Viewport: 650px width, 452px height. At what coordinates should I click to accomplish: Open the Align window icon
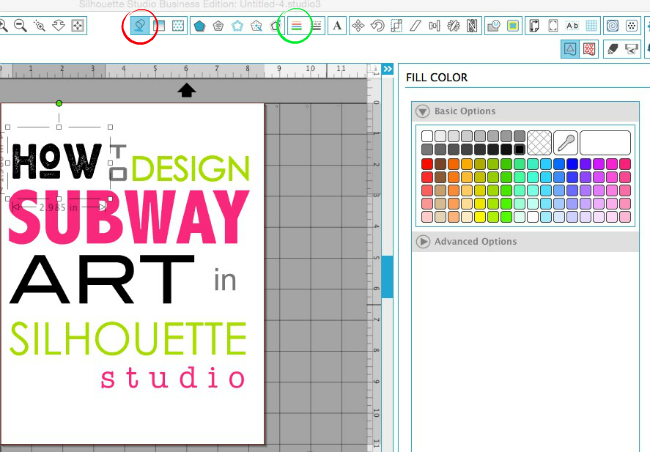434,26
